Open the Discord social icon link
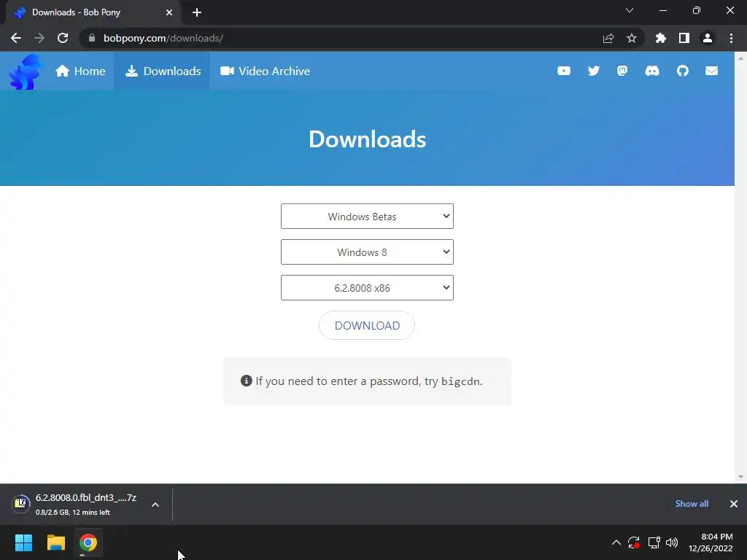 pos(651,71)
